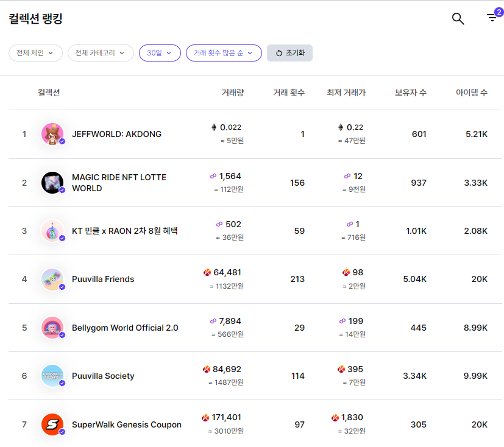Click the ≈ 1487만원 volume value
Image resolution: width=504 pixels, height=447 pixels.
(226, 382)
